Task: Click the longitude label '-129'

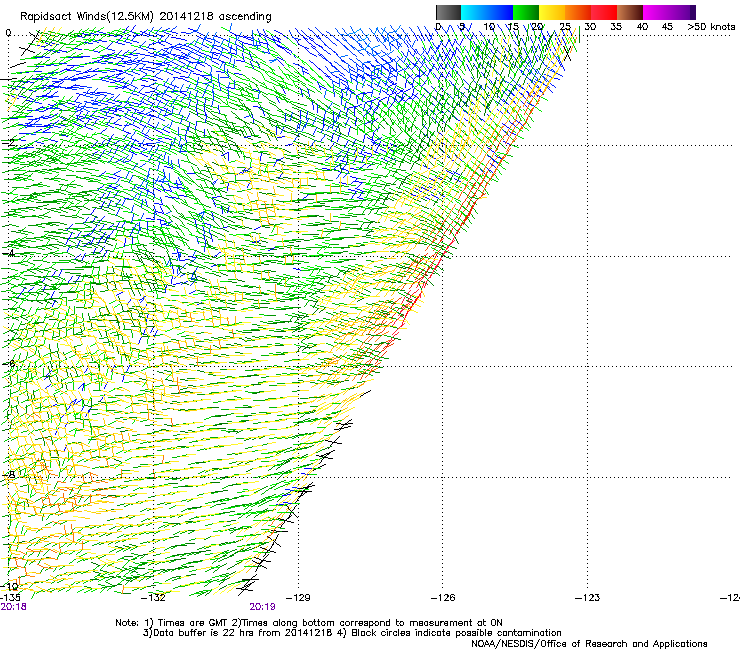Action: (x=299, y=598)
